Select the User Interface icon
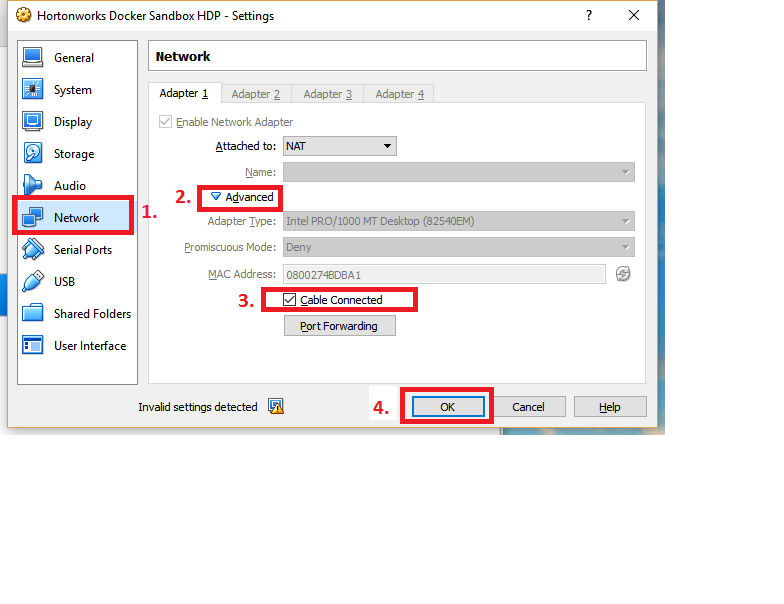The height and width of the screenshot is (604, 784). pyautogui.click(x=32, y=346)
